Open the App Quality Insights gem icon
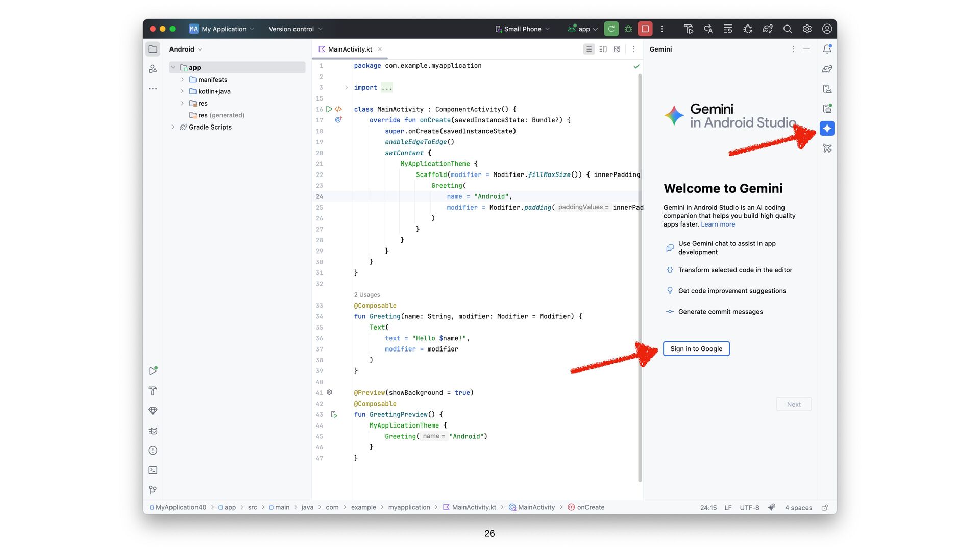980x551 pixels. 153,411
